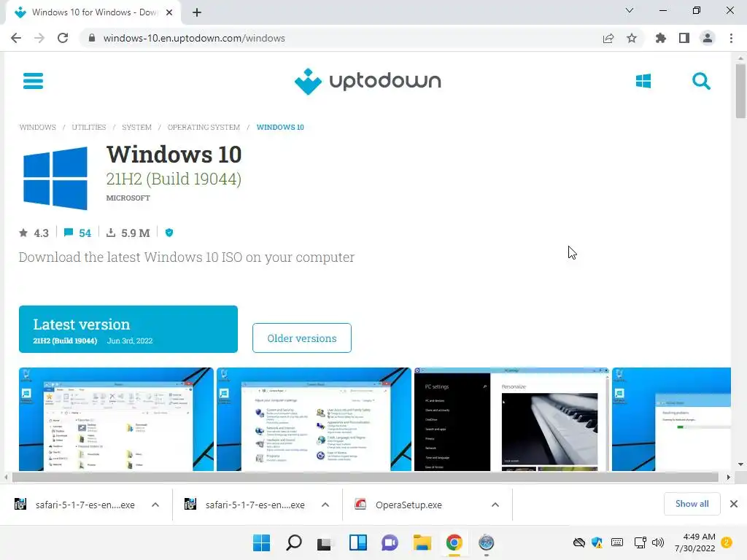The height and width of the screenshot is (560, 747).
Task: Expand options for OperaSetup.exe download
Action: click(495, 505)
